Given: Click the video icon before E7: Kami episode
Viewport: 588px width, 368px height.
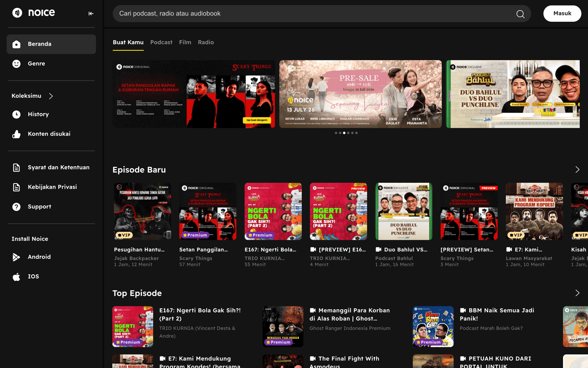Looking at the screenshot, I should tap(509, 250).
